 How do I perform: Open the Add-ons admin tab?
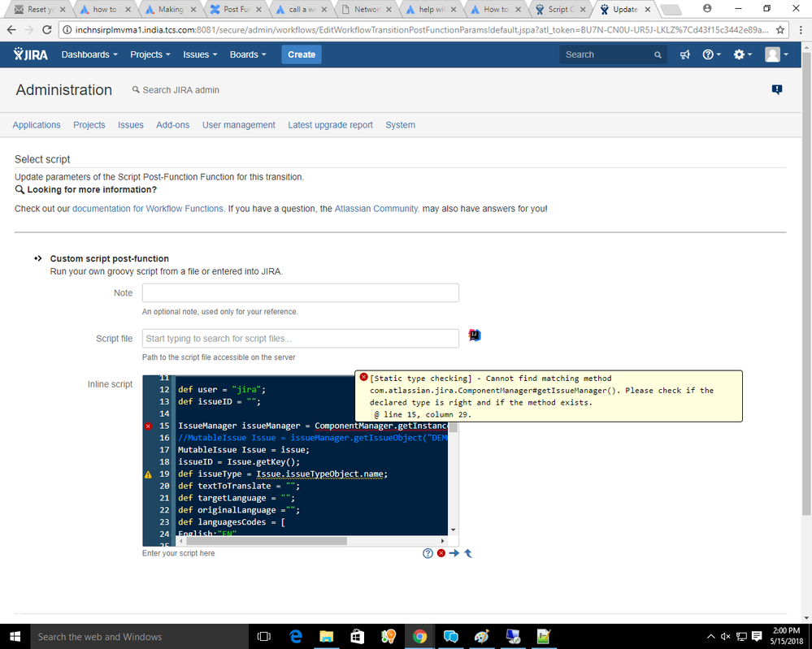pos(173,125)
